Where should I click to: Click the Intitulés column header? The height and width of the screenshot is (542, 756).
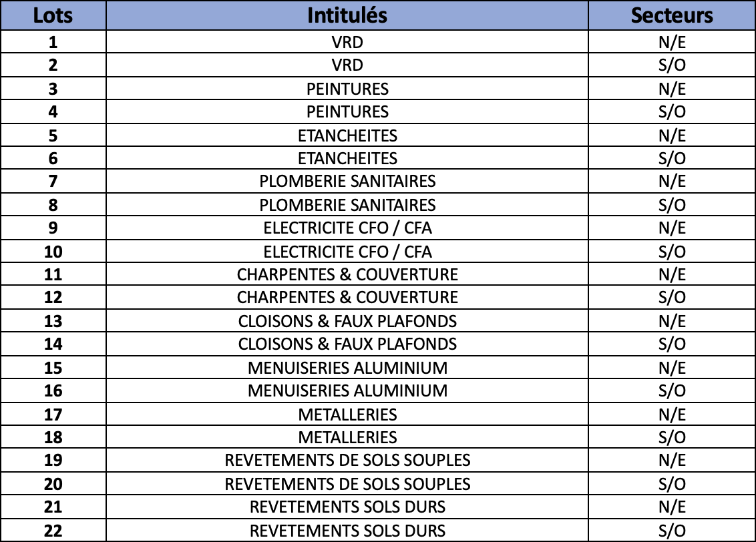click(x=347, y=15)
